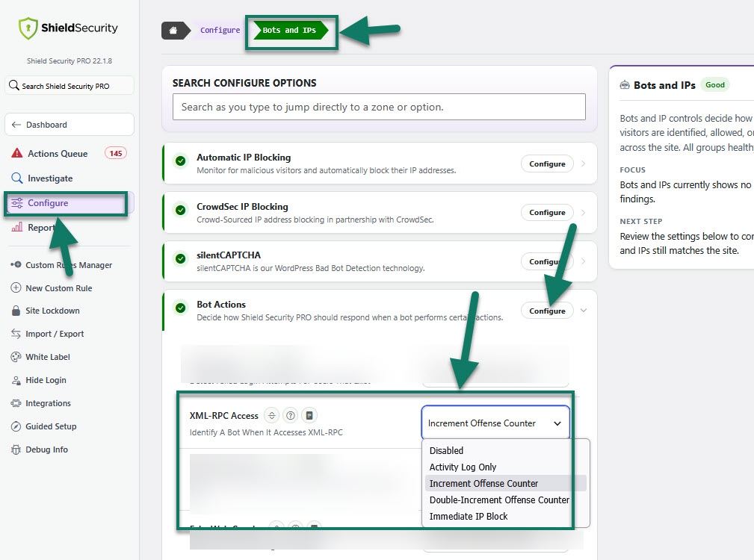Click the magnifier icon in sidebar search
The image size is (754, 560).
point(14,85)
